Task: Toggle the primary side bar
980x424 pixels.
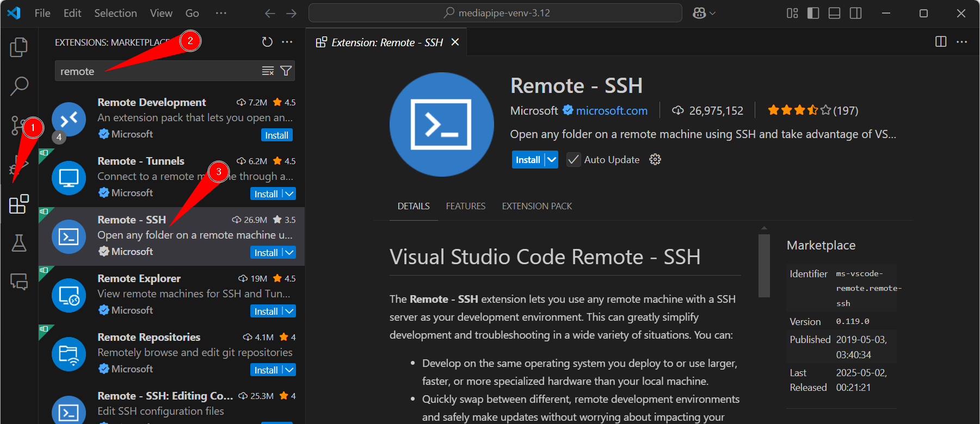Action: [813, 13]
